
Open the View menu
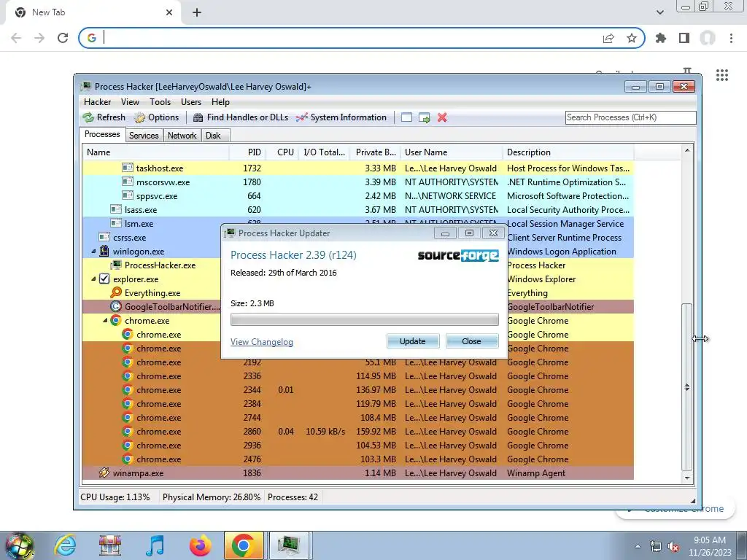pos(130,102)
